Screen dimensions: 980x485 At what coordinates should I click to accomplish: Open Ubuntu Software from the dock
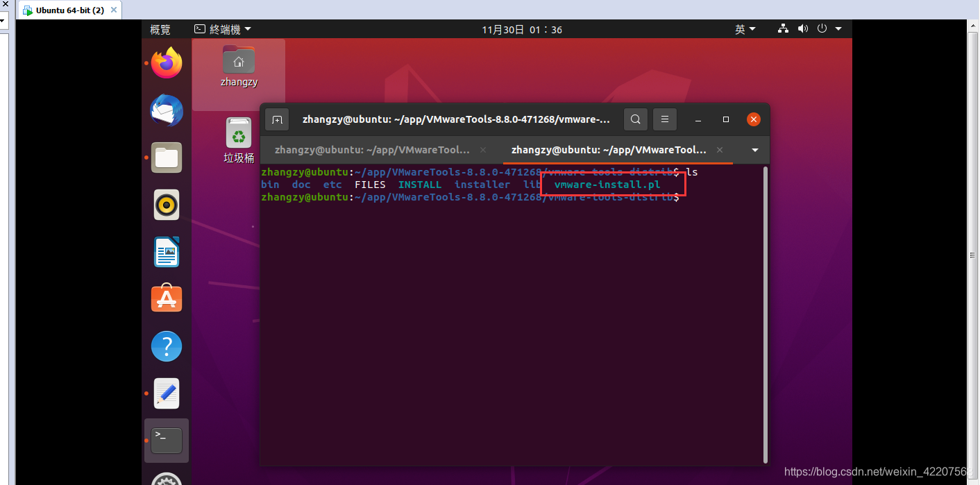tap(166, 298)
